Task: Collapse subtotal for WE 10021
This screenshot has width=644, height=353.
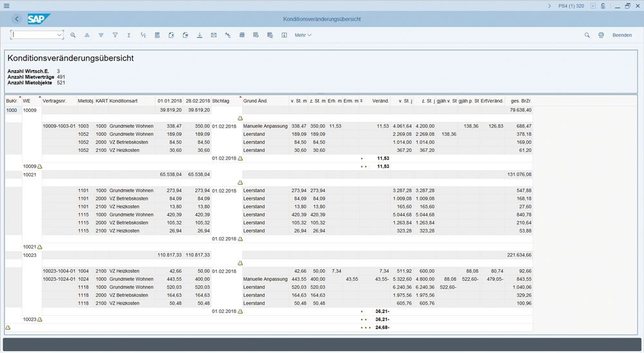Action: 40,247
